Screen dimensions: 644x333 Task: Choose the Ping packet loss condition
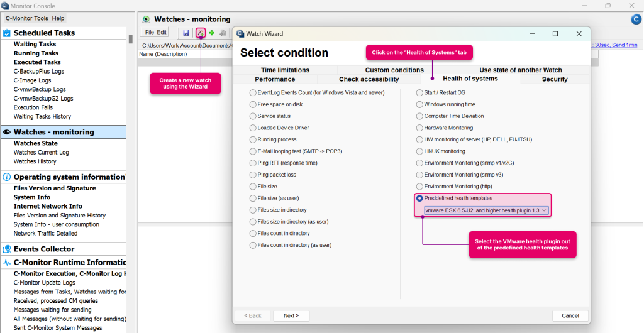click(x=253, y=175)
